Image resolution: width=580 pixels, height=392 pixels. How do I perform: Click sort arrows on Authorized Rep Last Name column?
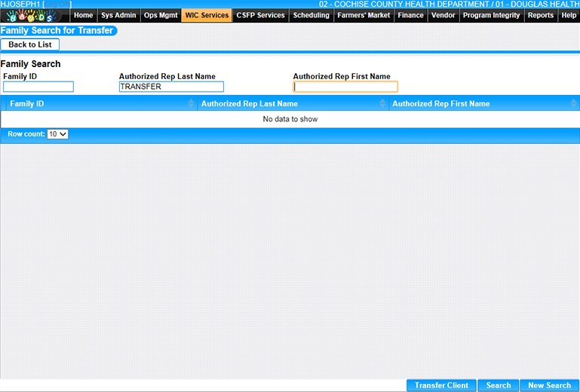pyautogui.click(x=382, y=104)
